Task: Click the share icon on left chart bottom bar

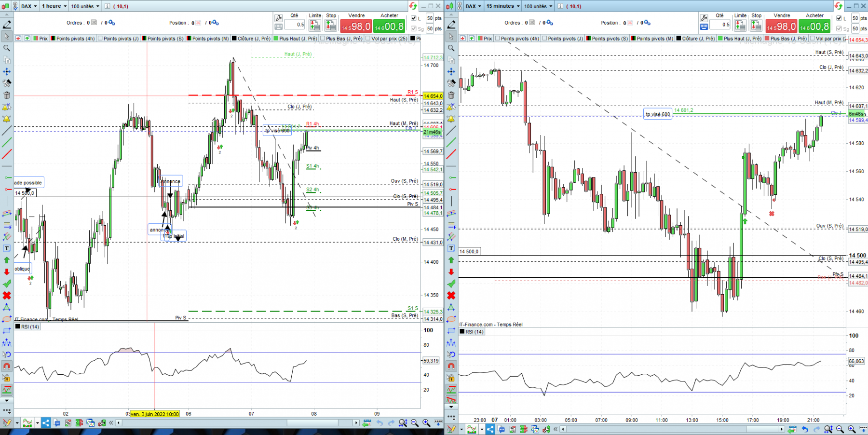Action: [x=46, y=423]
